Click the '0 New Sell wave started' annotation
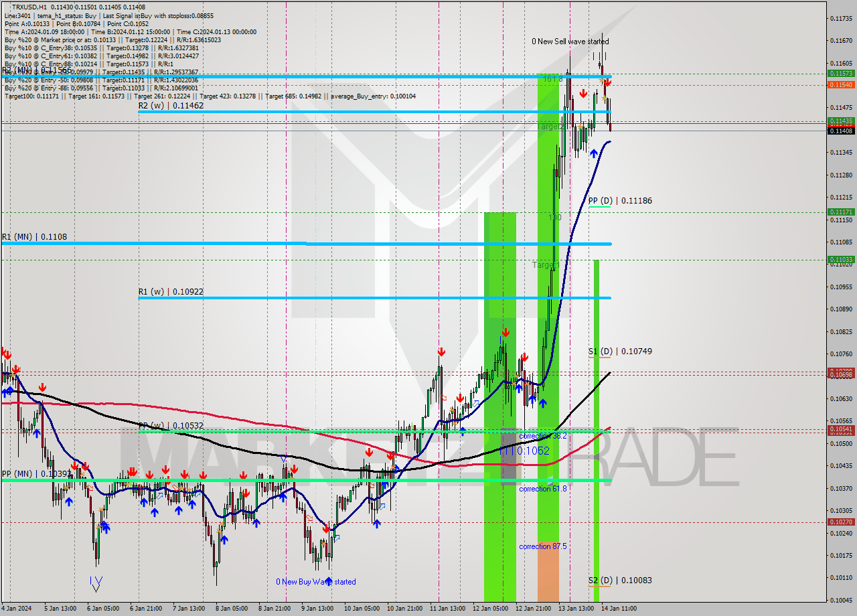This screenshot has height=616, width=857. [x=570, y=42]
